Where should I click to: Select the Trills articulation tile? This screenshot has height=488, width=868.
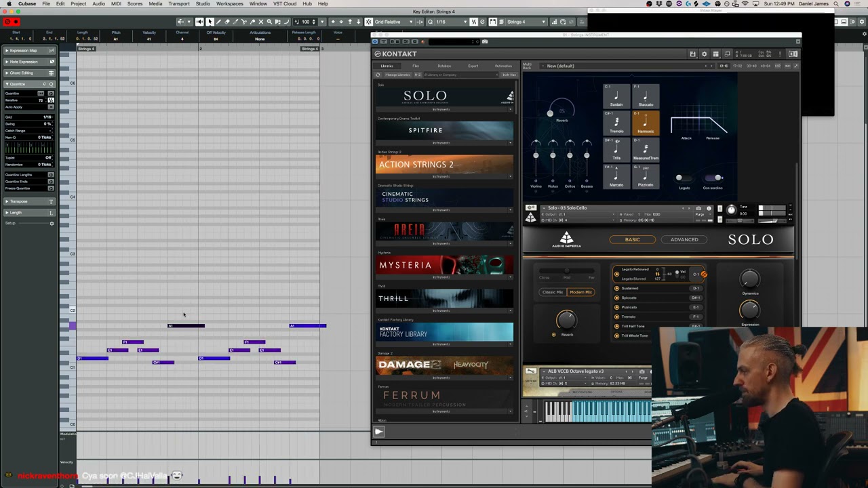tap(616, 150)
